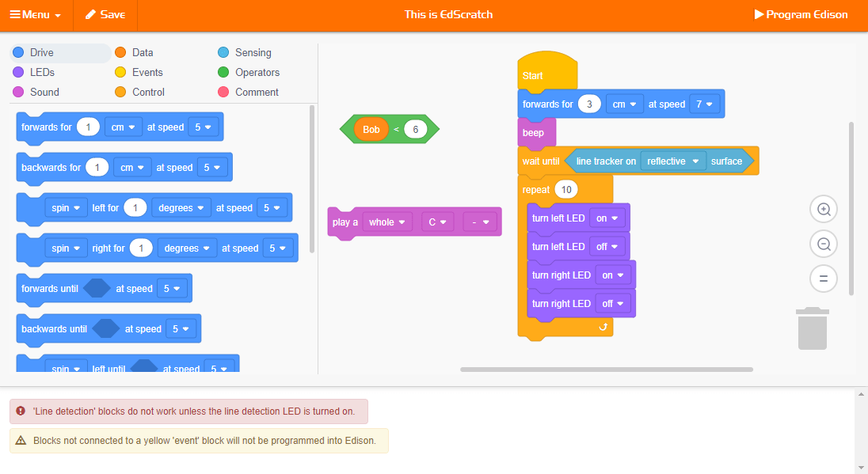868x474 pixels.
Task: Select the green Operators block category
Action: tap(252, 71)
